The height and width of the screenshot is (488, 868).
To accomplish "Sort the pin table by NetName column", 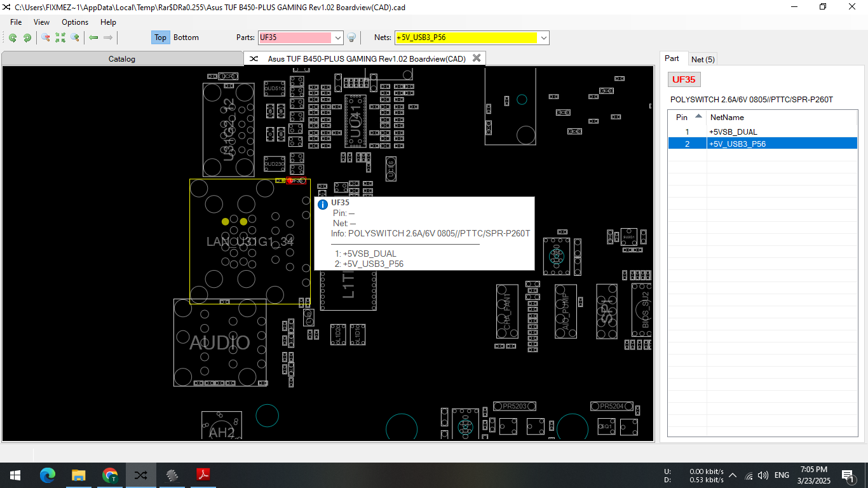I will (x=782, y=117).
